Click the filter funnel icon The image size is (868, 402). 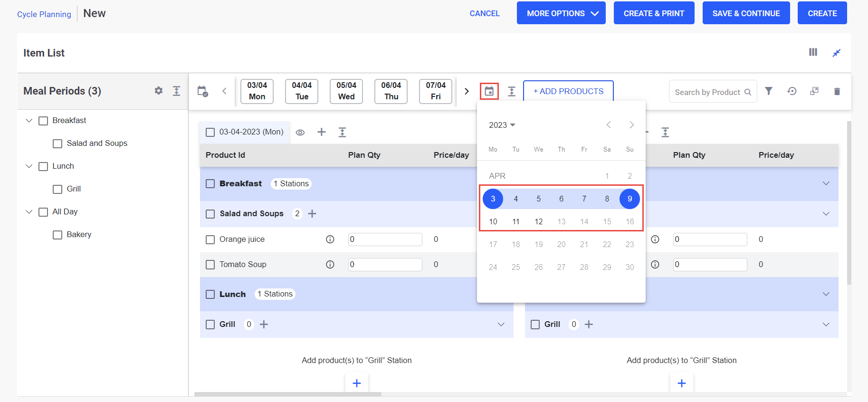(769, 91)
